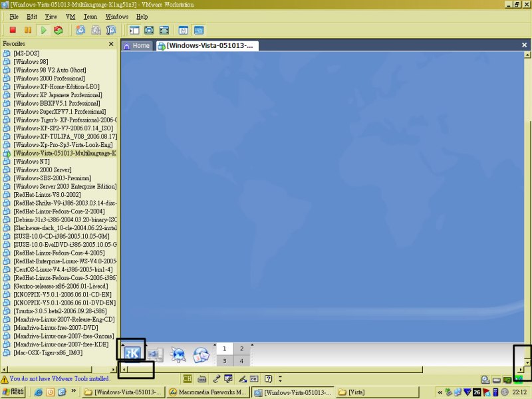
Task: Show the VM console view icon
Action: pos(199,30)
